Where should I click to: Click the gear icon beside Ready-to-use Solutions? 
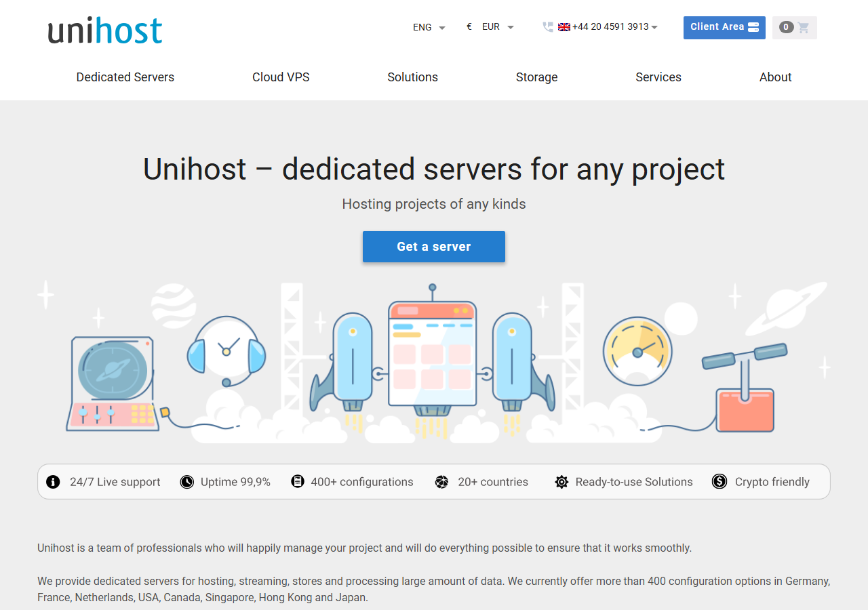(561, 482)
